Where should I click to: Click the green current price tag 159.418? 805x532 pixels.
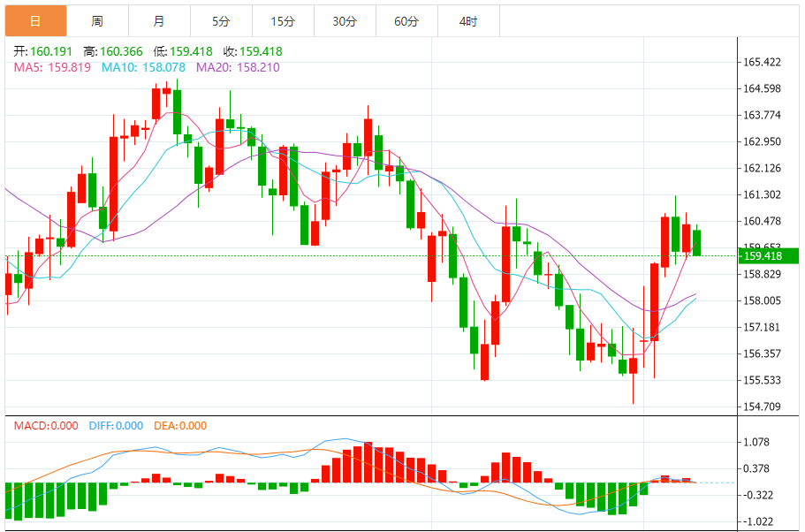pos(769,255)
